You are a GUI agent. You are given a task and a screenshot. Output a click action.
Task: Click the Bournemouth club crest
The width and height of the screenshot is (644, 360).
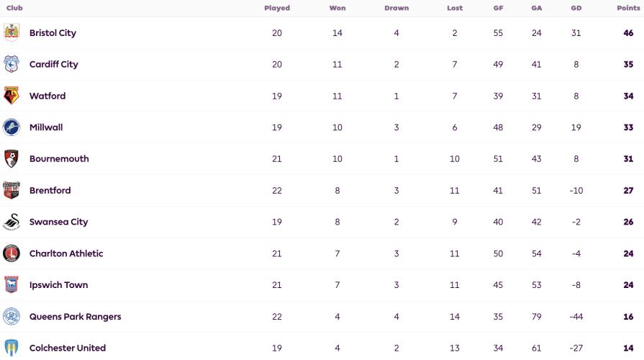coord(12,158)
